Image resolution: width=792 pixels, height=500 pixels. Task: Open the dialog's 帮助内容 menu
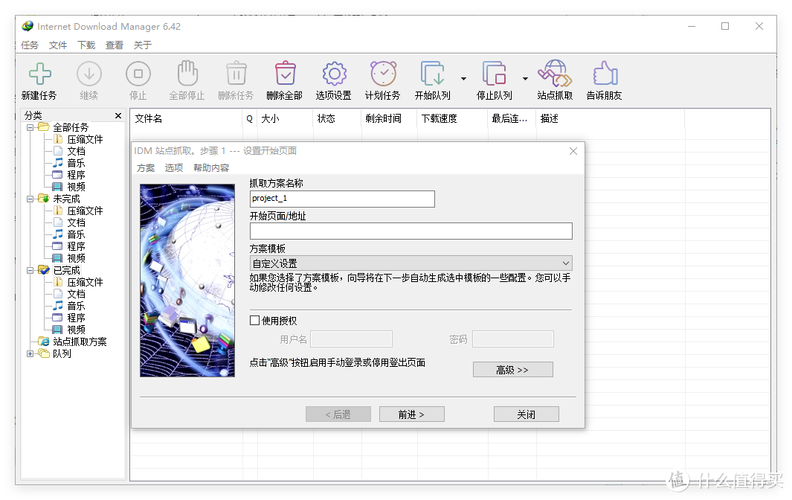(x=211, y=168)
